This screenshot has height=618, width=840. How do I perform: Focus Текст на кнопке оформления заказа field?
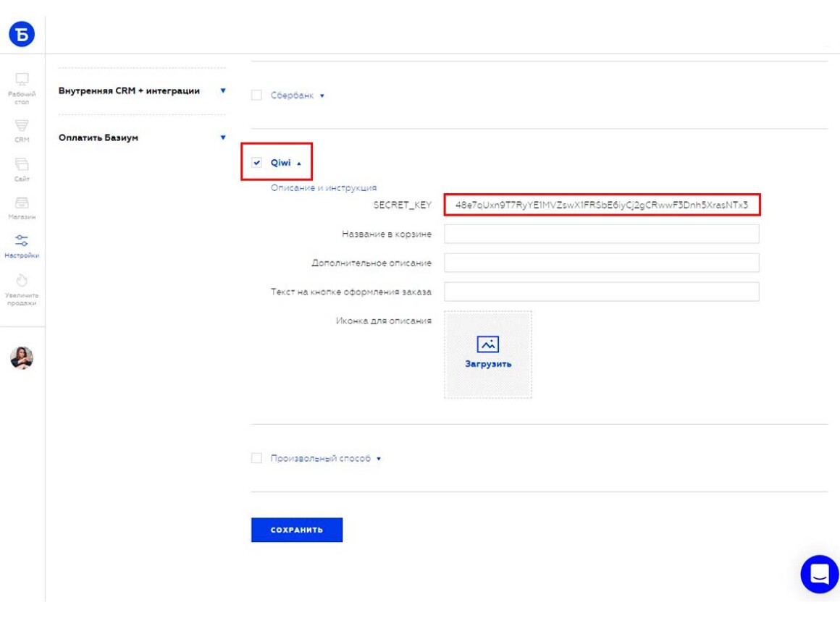[602, 292]
